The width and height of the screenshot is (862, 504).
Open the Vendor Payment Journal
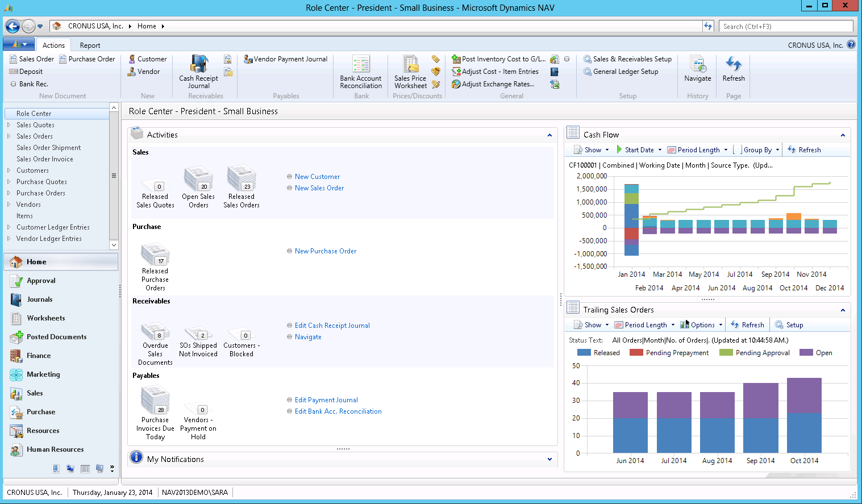285,59
